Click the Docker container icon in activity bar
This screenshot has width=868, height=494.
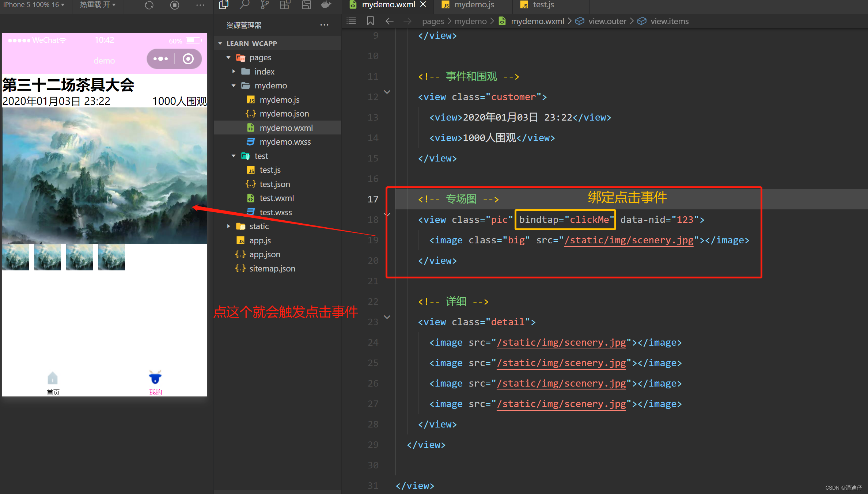[x=326, y=5]
